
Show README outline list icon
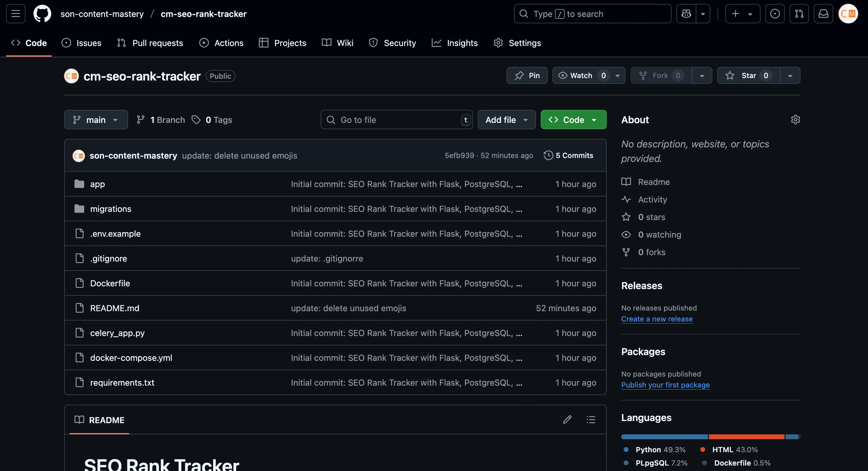[x=591, y=420]
